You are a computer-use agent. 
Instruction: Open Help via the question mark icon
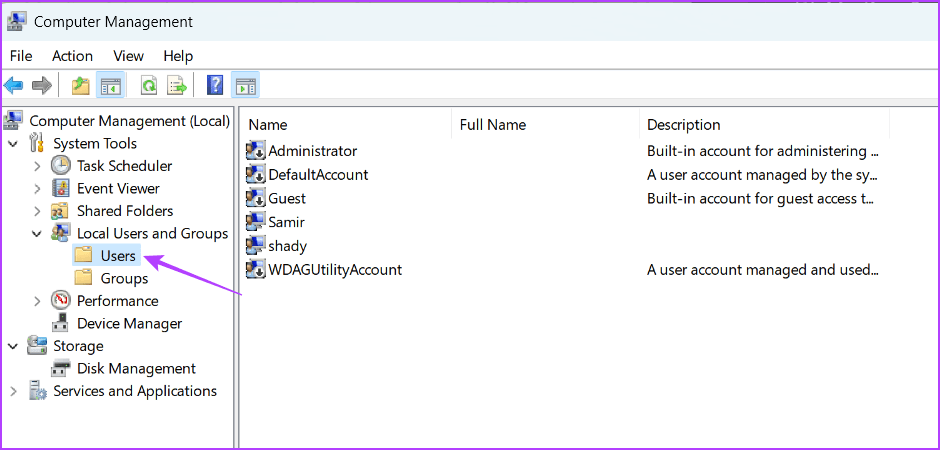coord(215,86)
